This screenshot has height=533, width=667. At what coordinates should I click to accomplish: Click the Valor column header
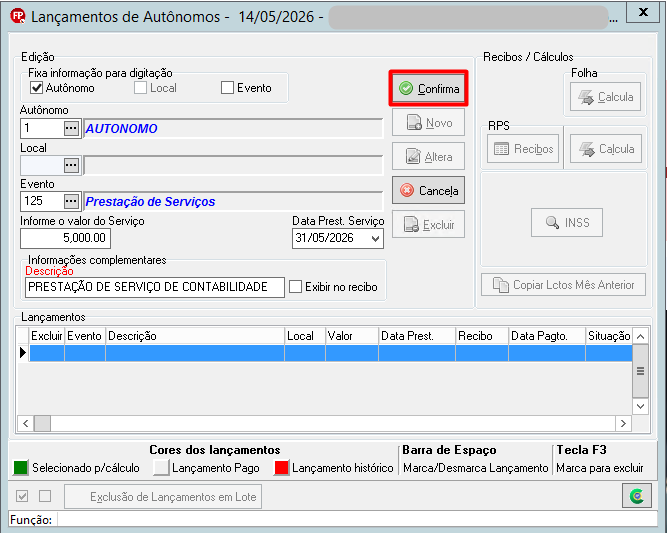click(352, 336)
